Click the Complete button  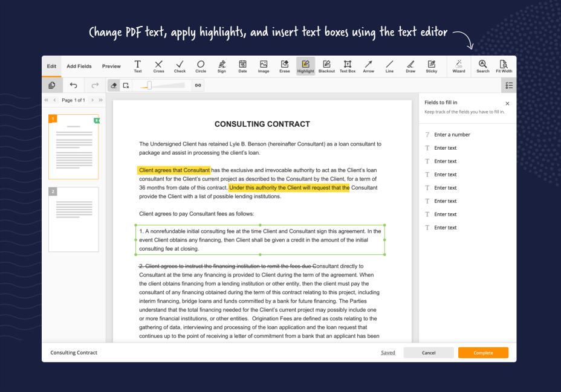coord(483,352)
